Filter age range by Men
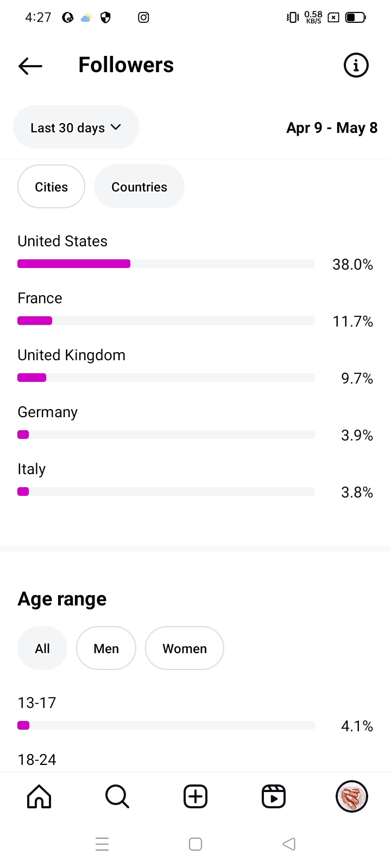This screenshot has height=868, width=391. coord(106,648)
